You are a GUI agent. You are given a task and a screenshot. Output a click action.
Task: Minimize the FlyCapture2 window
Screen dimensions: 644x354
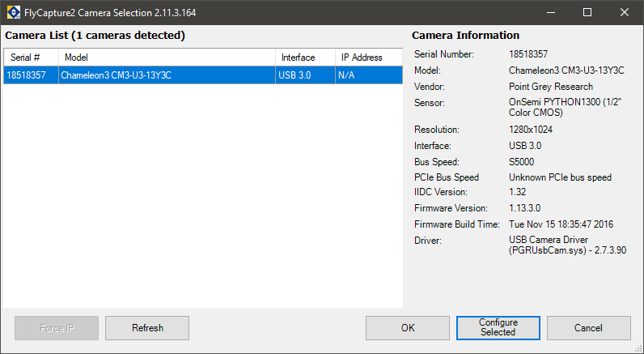(x=551, y=12)
